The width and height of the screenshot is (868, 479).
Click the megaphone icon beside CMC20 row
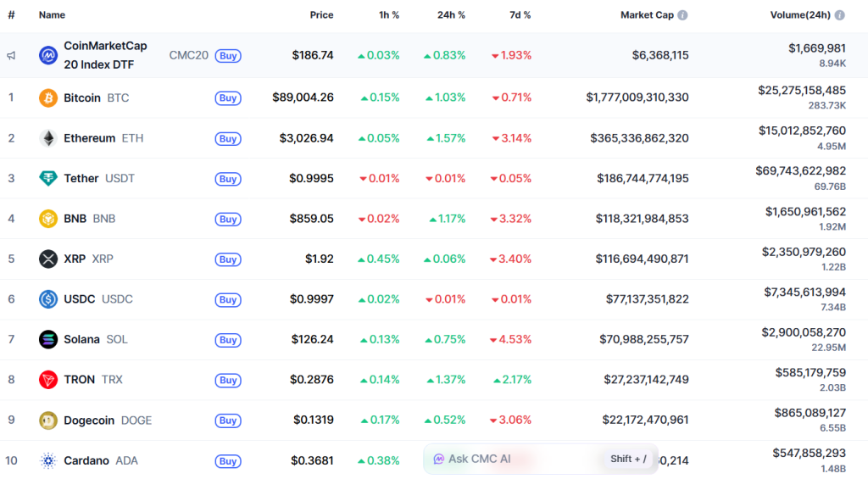(11, 56)
